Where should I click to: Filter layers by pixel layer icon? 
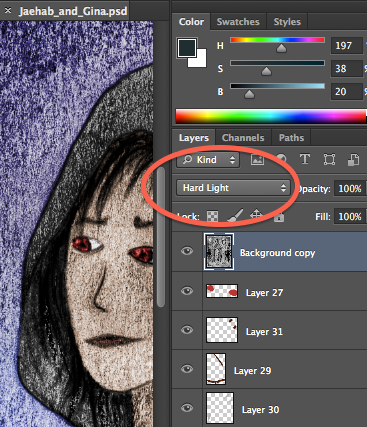257,160
